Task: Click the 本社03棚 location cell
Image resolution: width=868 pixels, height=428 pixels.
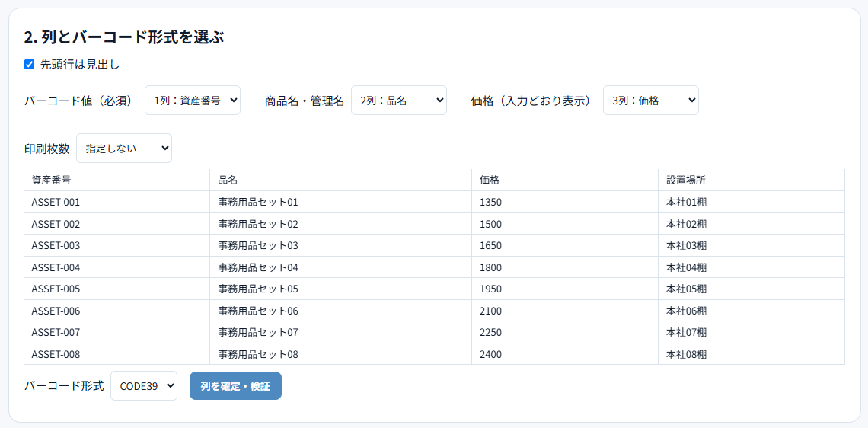Action: pos(752,245)
